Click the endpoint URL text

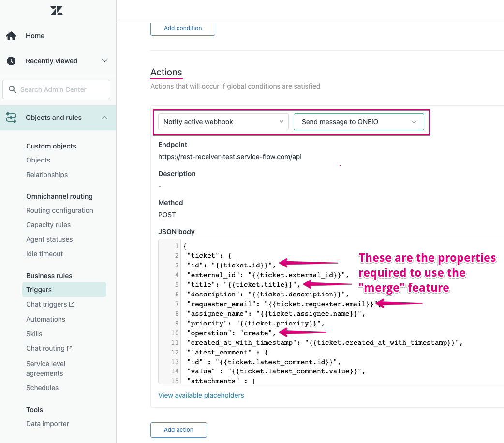click(230, 157)
